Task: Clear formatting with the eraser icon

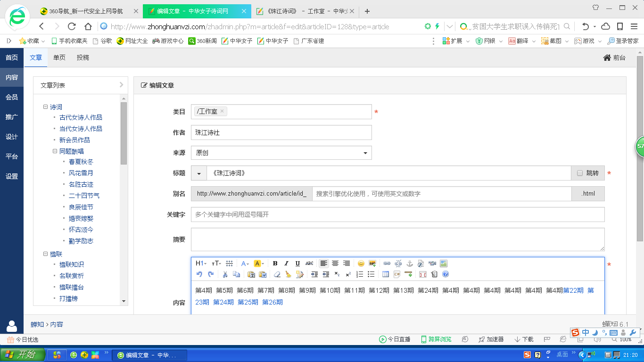Action: tap(277, 274)
